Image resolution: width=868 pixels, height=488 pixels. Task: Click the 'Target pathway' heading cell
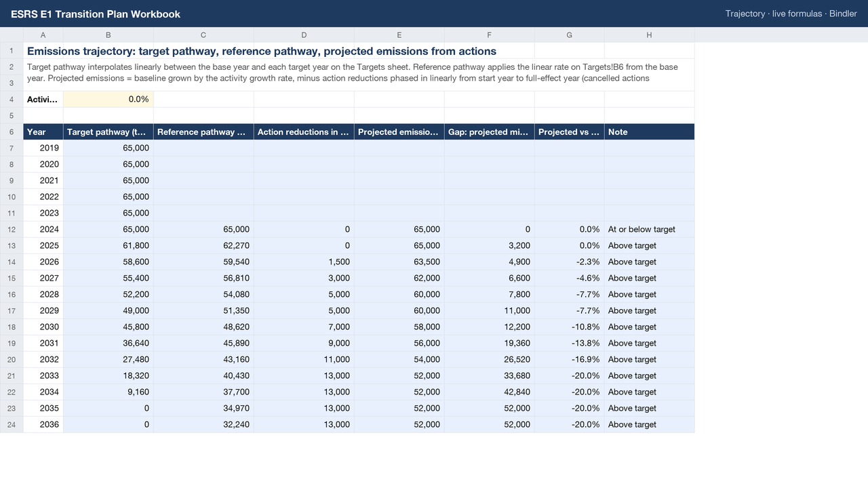click(x=108, y=131)
